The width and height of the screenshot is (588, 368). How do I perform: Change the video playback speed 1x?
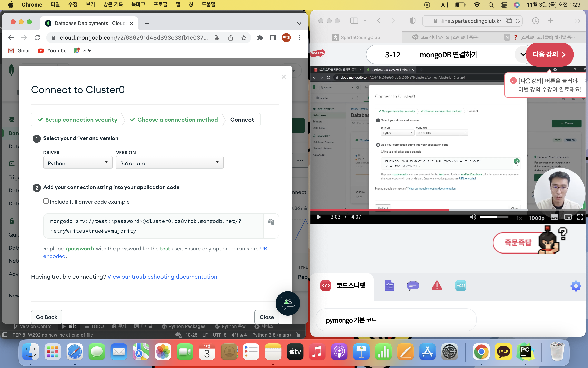tap(519, 218)
